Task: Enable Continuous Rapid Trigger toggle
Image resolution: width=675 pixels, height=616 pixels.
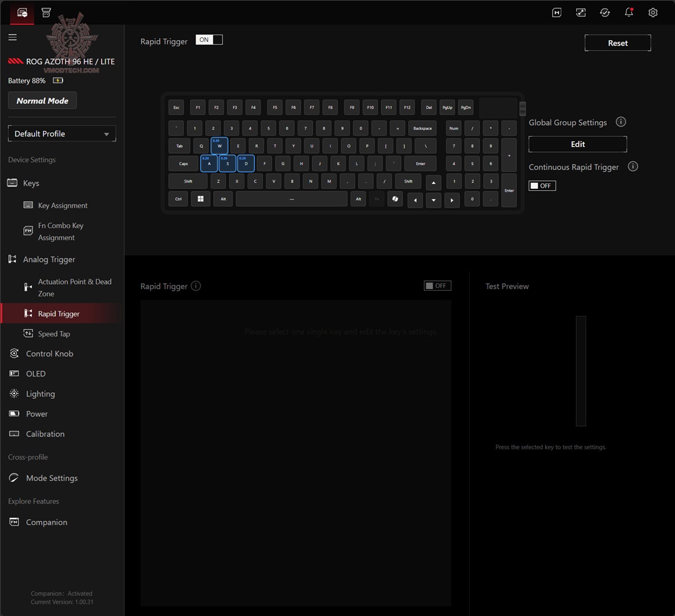Action: pos(542,186)
